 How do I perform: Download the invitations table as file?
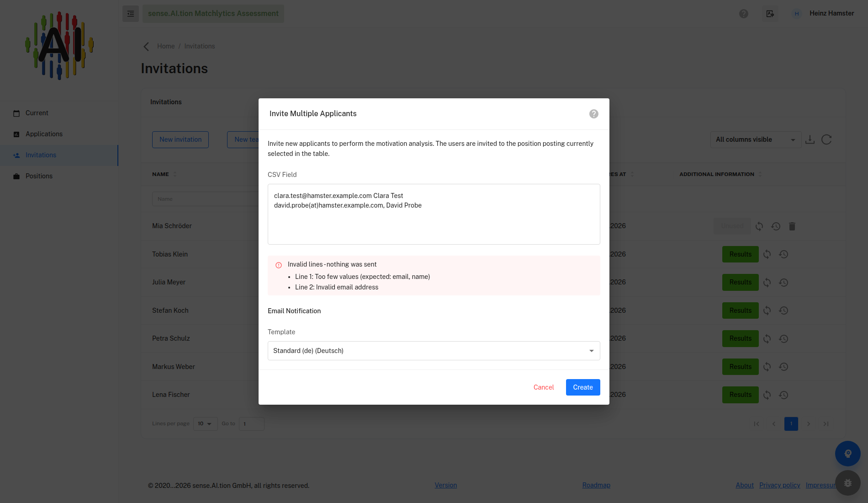coord(810,139)
